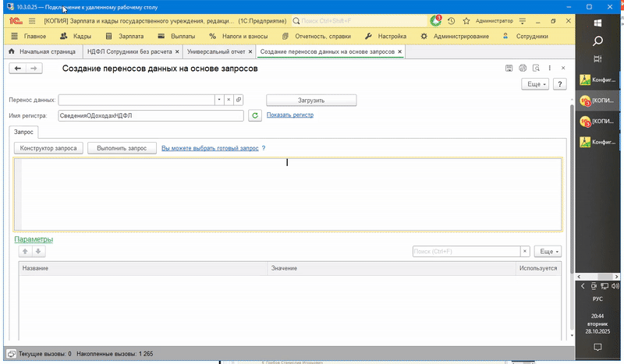
Task: Clear the Перенос данных field
Action: [229, 100]
